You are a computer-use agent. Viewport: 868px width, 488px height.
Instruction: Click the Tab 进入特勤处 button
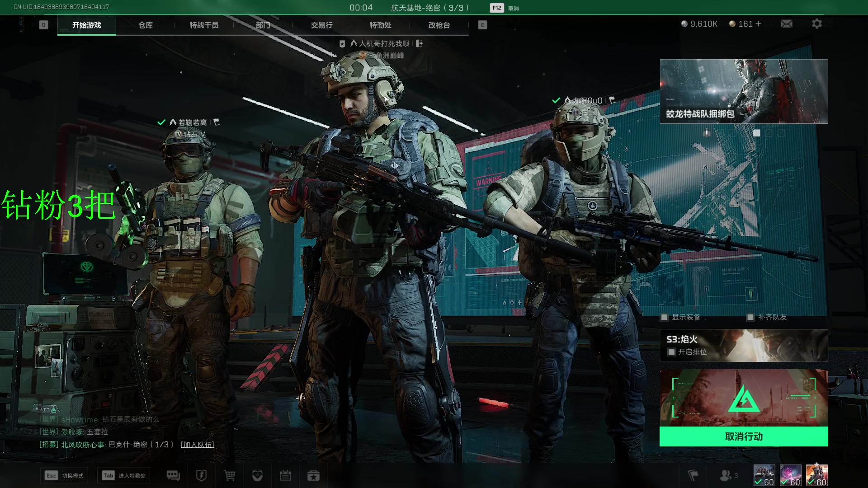click(x=124, y=475)
